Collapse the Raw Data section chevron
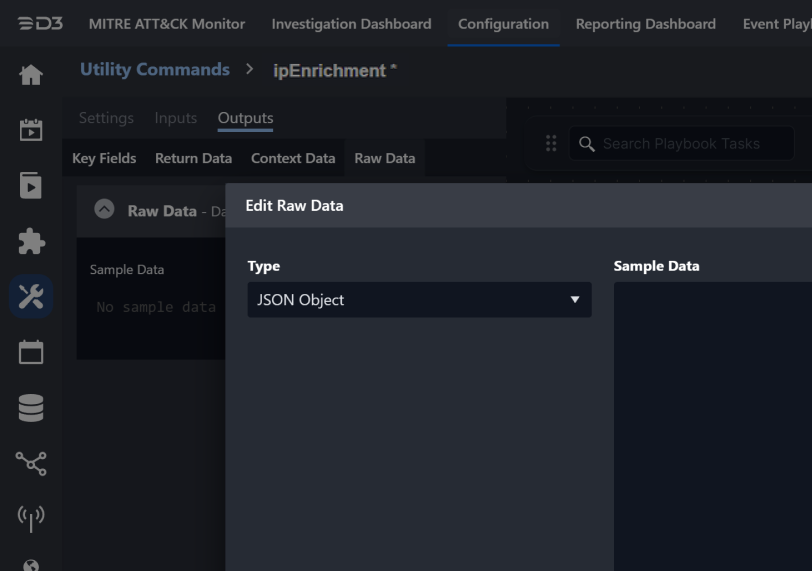 (x=104, y=210)
